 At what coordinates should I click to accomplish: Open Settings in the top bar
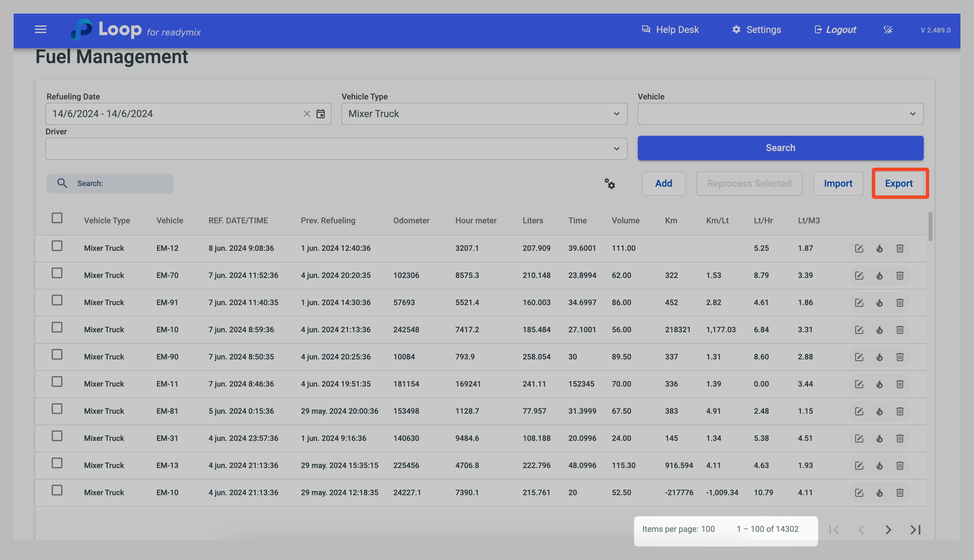756,30
